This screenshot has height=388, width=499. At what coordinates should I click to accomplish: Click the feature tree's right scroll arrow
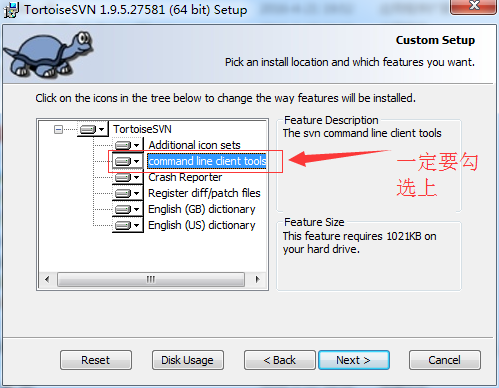257,279
